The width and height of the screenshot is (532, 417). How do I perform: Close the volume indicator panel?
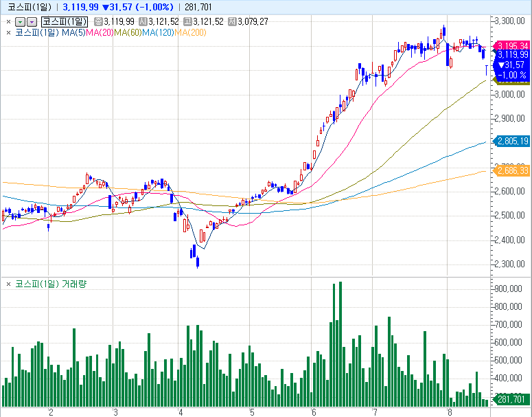click(8, 284)
